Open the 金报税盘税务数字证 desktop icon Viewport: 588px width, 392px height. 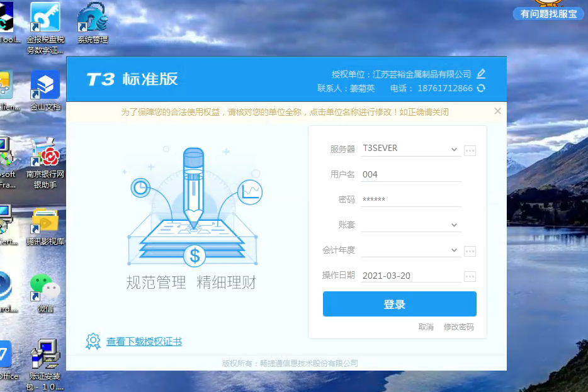pos(45,28)
